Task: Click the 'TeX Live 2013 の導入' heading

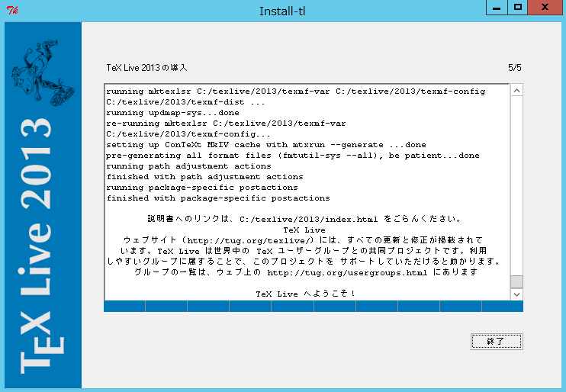Action: pyautogui.click(x=147, y=68)
